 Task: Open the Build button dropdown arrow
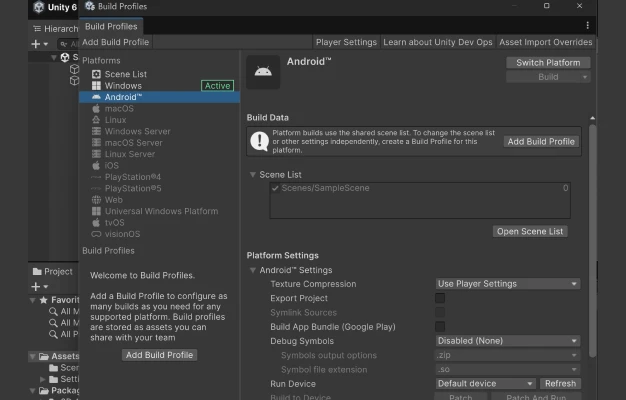pyautogui.click(x=585, y=77)
